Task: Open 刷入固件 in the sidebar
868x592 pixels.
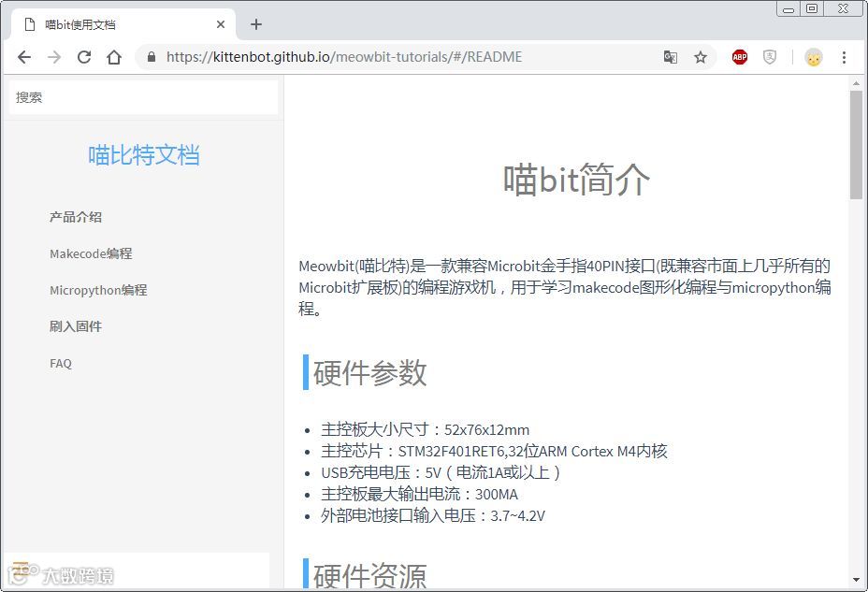Action: tap(76, 326)
